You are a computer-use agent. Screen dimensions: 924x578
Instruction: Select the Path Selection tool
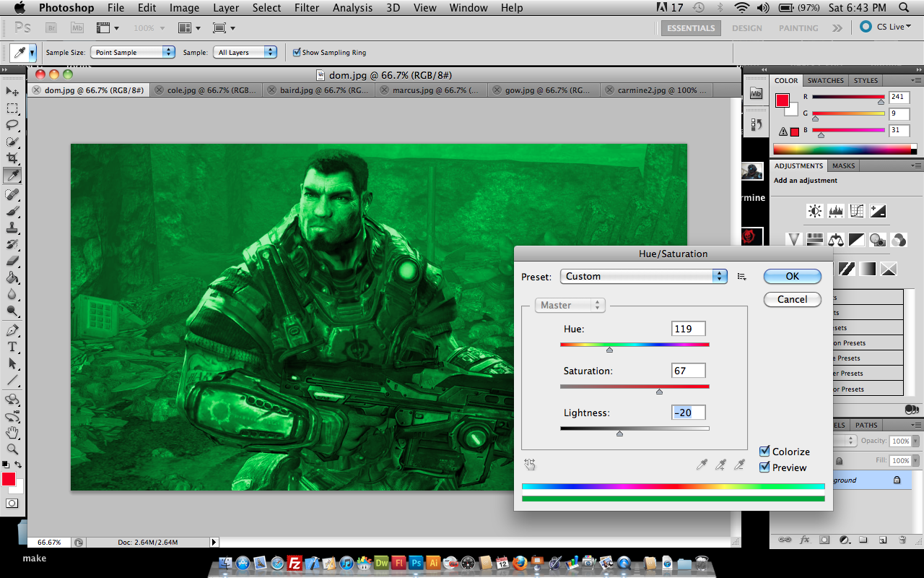coord(12,363)
